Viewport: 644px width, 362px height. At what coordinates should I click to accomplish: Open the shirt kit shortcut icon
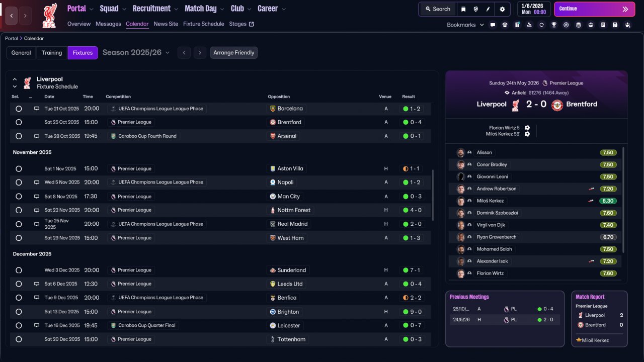click(505, 25)
